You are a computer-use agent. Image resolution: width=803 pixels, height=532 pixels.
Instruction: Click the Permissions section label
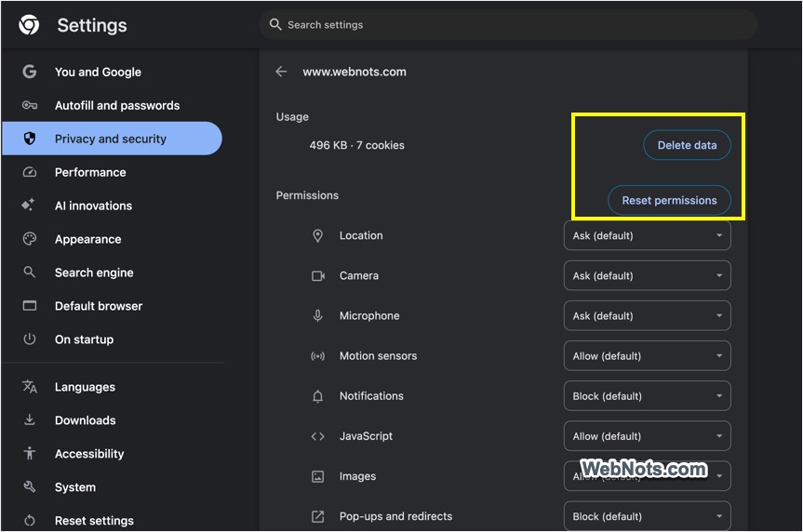pos(307,195)
